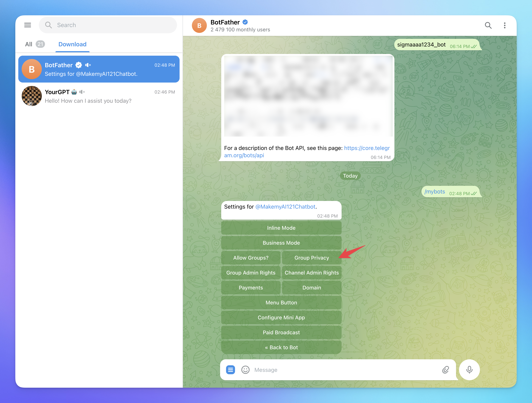This screenshot has height=403, width=532.
Task: Search inside this chat using the header magnifier
Action: [x=488, y=25]
